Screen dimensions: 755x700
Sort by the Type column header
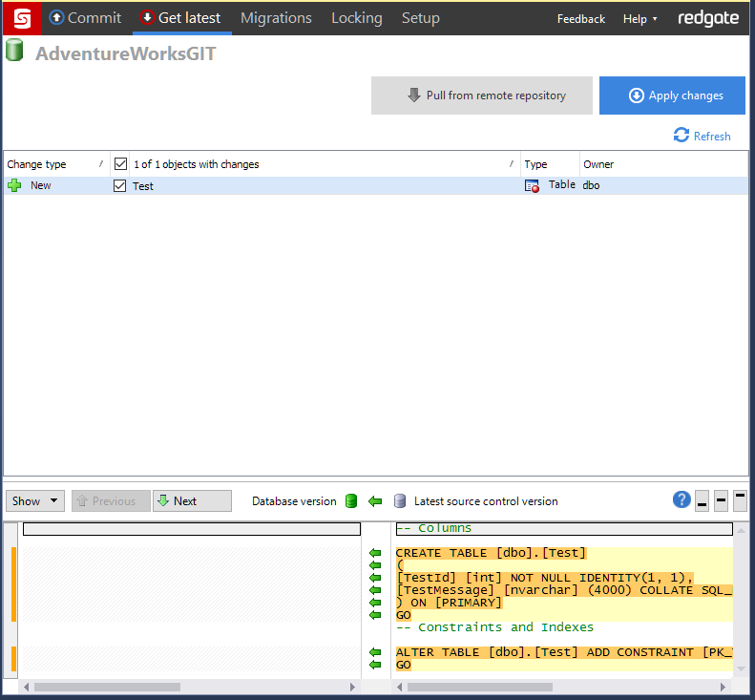coord(550,164)
